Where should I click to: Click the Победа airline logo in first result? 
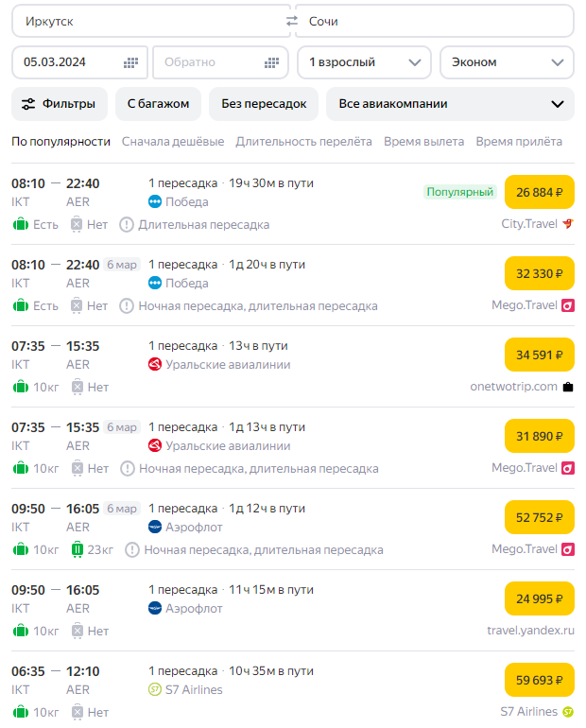pos(155,201)
